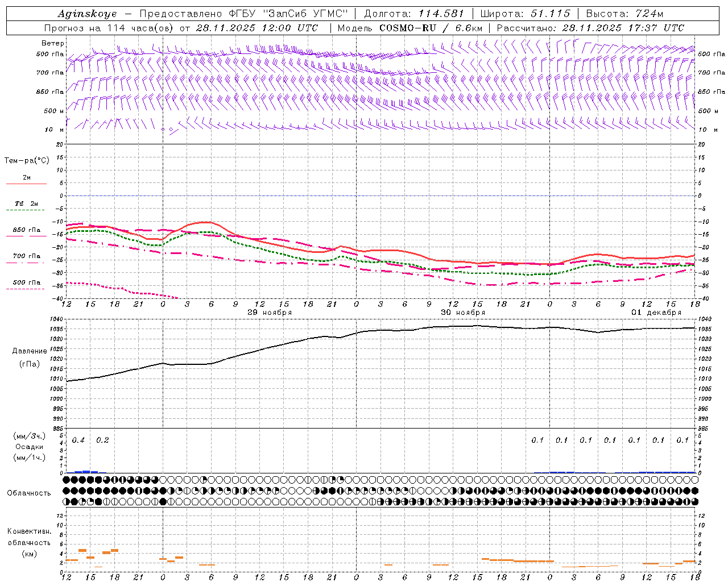This screenshot has width=728, height=582.
Task: Click the Долгота: 114.581 value
Action: click(x=414, y=14)
